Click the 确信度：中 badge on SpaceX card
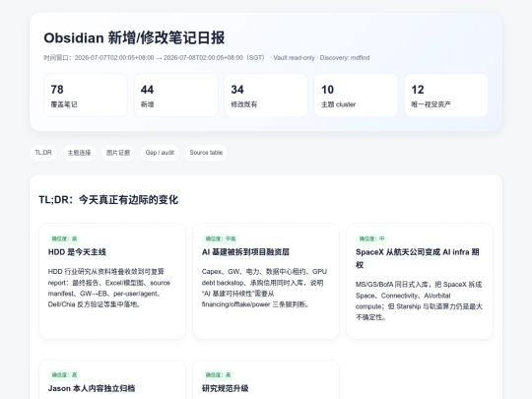The image size is (532, 399). 371,238
